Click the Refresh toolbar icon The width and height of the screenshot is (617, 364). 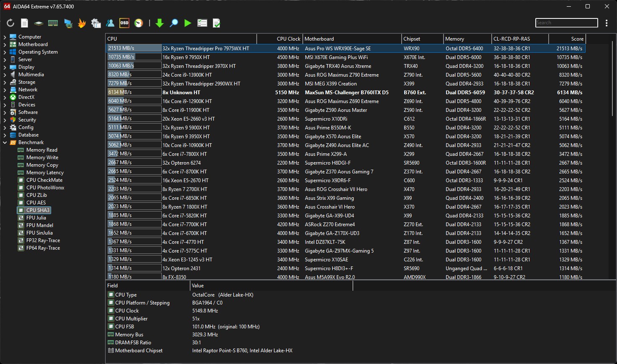point(10,23)
